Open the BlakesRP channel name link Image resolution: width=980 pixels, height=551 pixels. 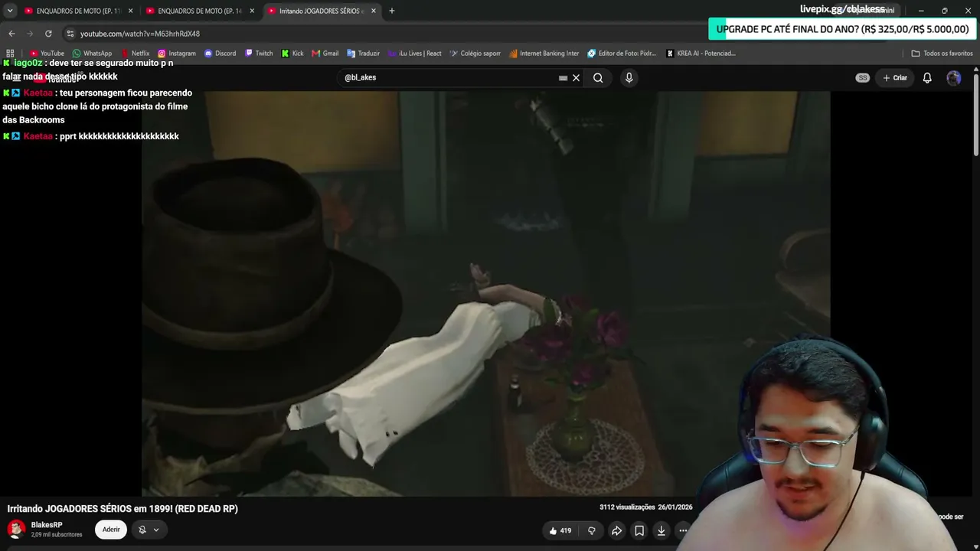(47, 525)
